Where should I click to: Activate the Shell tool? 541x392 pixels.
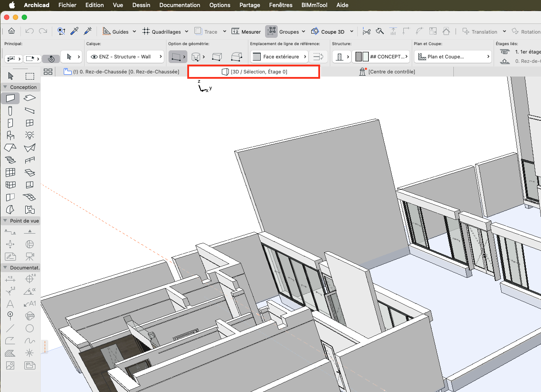click(30, 148)
